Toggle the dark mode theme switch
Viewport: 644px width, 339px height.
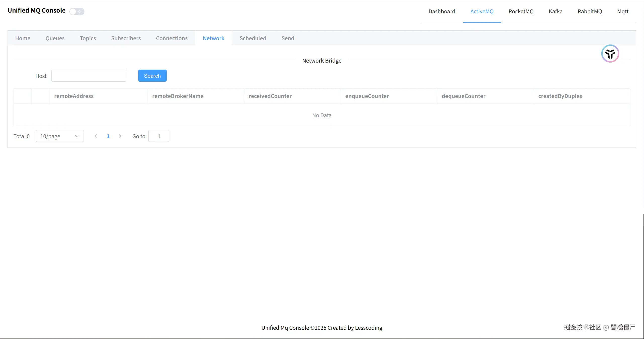pyautogui.click(x=77, y=12)
